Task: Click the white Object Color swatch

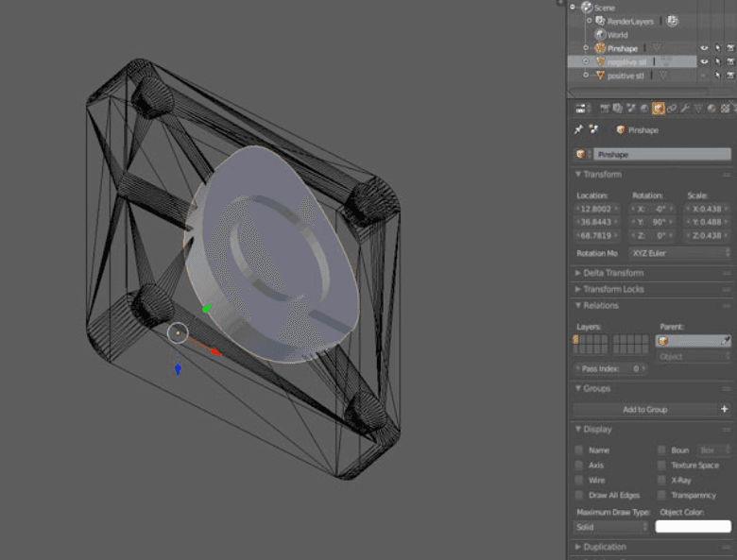Action: (x=694, y=526)
